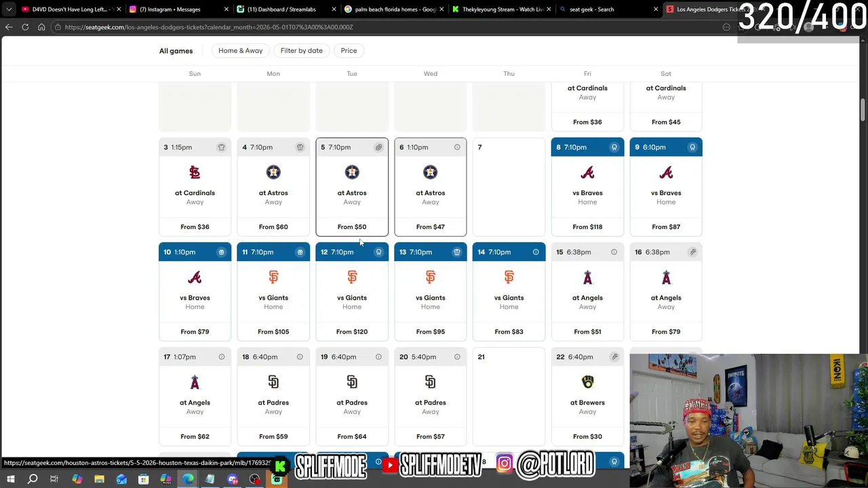Click the promo icon on May 3 game
868x488 pixels.
click(x=221, y=147)
